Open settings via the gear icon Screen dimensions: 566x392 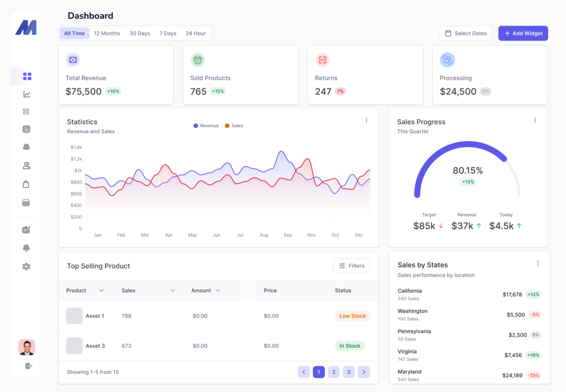click(26, 266)
